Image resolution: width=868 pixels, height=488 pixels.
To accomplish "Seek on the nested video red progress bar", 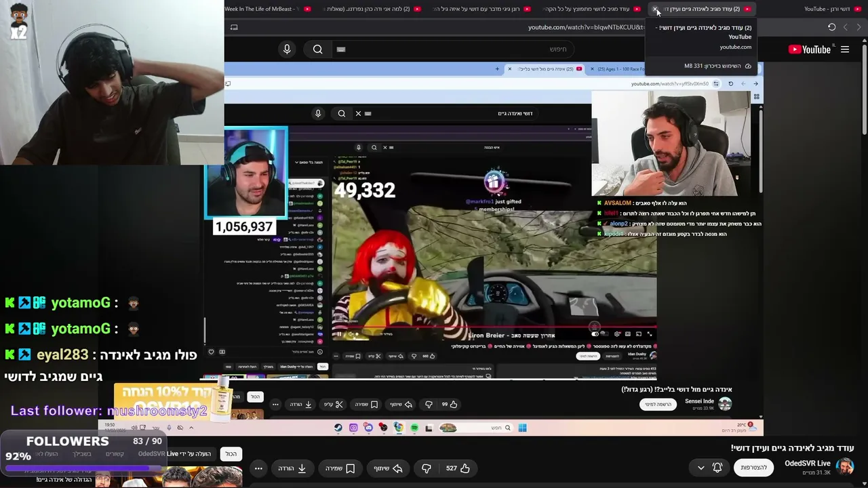I will [494, 326].
